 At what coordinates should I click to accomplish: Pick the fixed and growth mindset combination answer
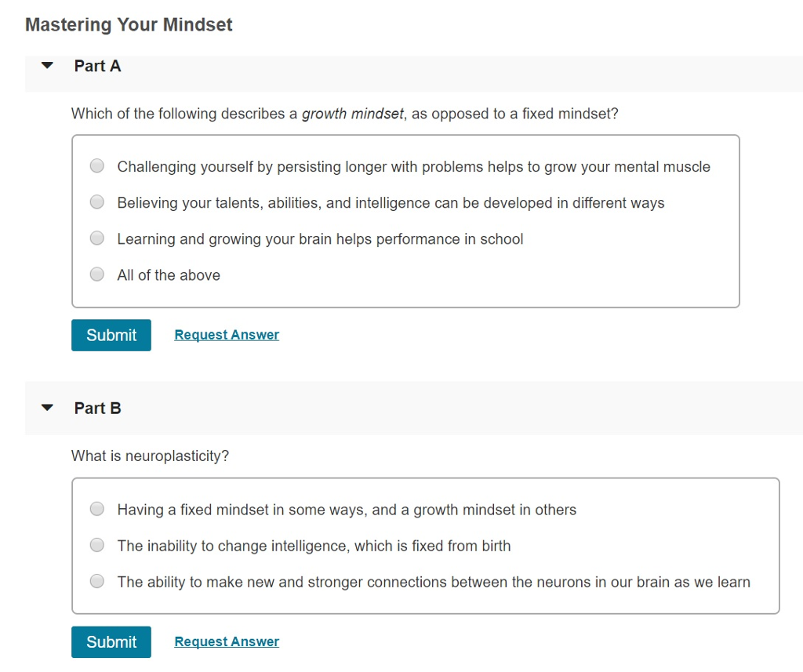point(96,508)
